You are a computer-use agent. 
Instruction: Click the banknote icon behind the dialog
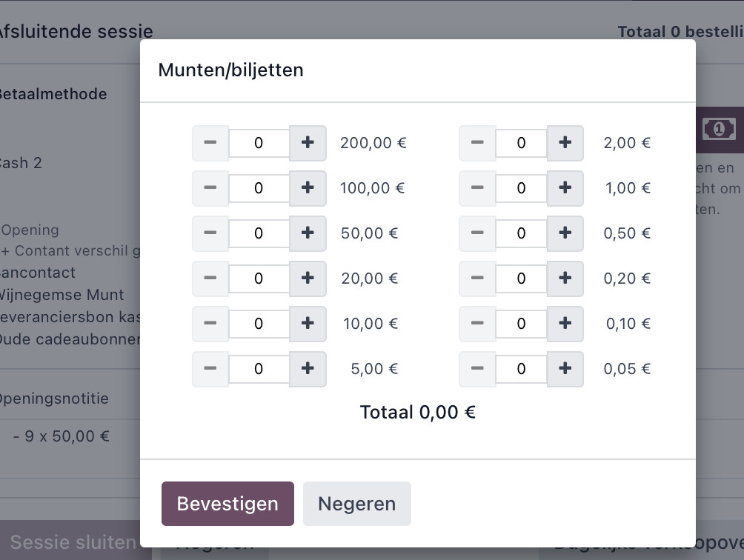(720, 129)
